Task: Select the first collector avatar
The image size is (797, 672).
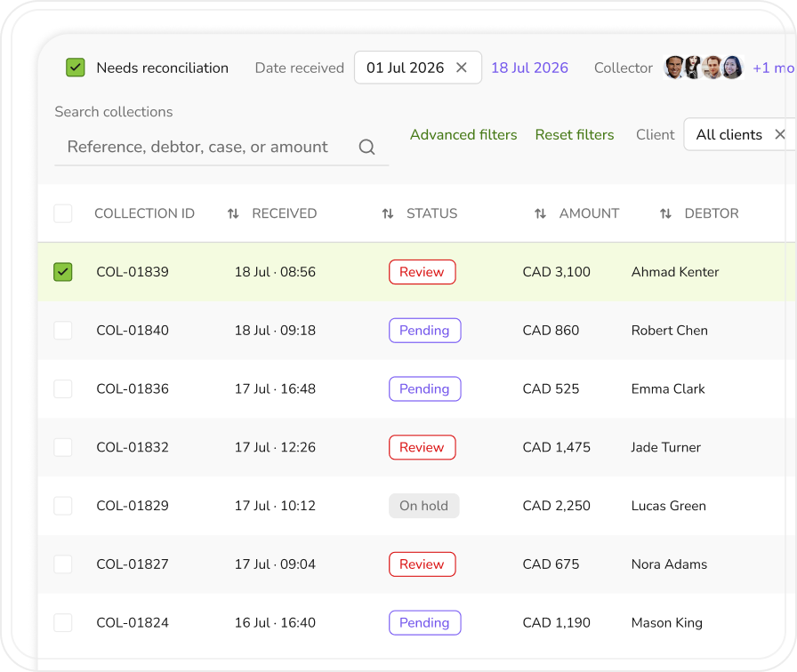Action: pos(674,67)
